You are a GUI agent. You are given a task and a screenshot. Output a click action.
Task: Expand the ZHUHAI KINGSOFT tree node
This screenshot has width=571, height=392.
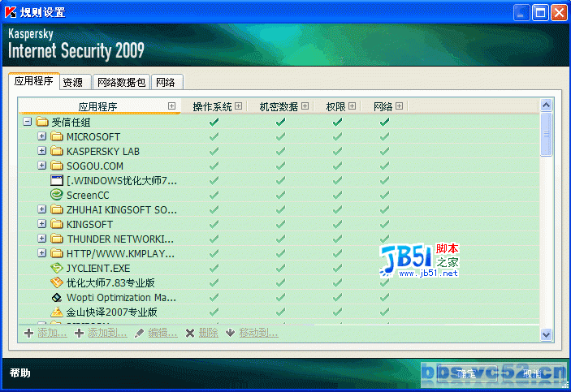(42, 209)
